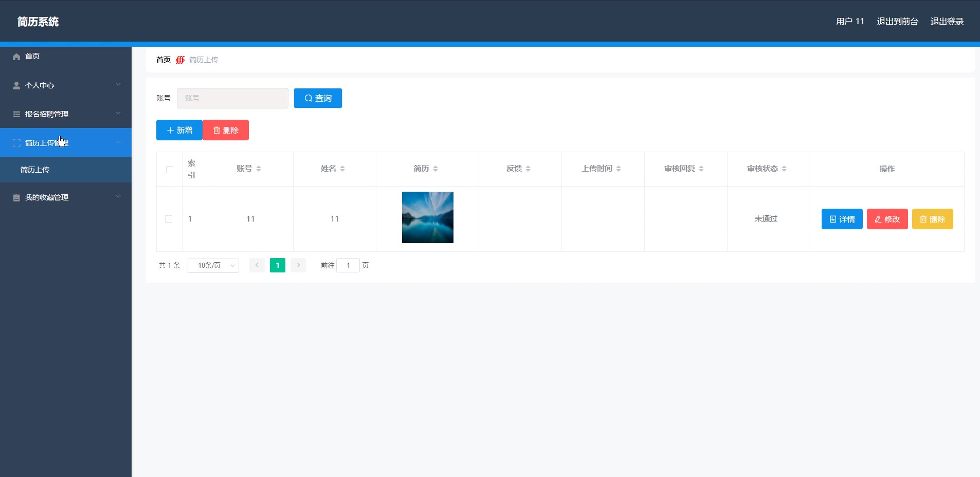Screen dimensions: 980x477
Task: Click the 操作 column header
Action: (x=887, y=169)
